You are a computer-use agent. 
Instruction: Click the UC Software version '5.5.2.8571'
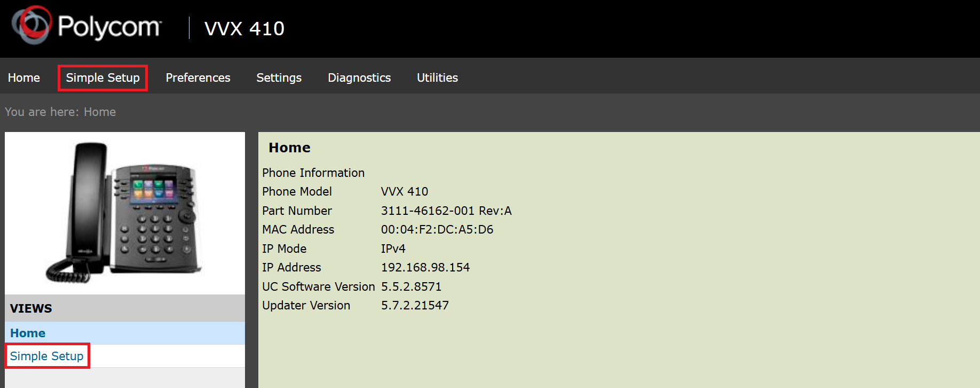coord(412,286)
